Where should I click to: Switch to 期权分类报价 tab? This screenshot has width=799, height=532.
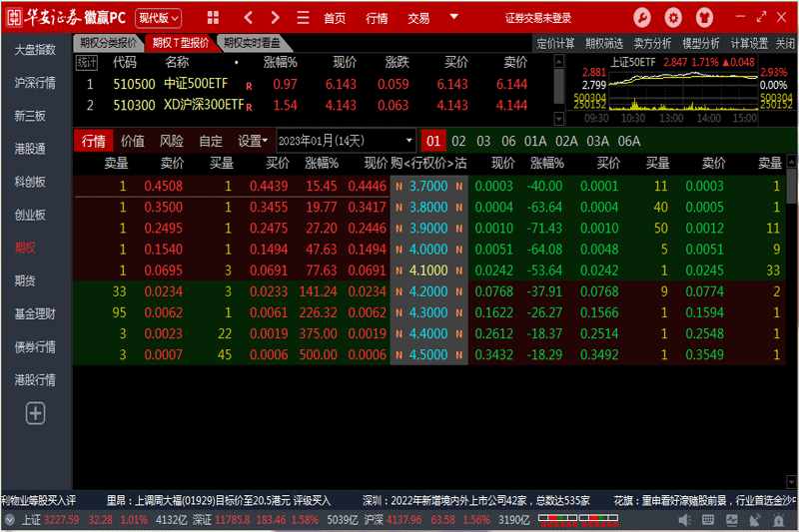click(x=108, y=43)
